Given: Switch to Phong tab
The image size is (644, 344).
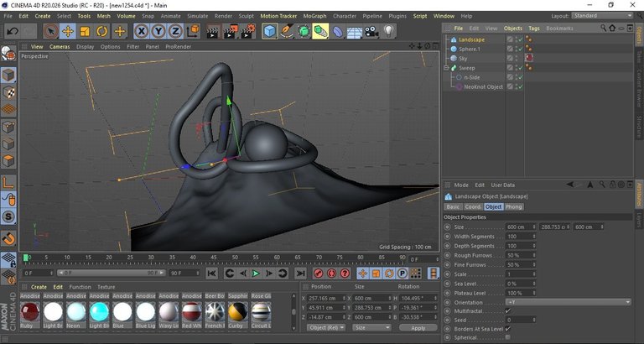Looking at the screenshot, I should point(513,206).
